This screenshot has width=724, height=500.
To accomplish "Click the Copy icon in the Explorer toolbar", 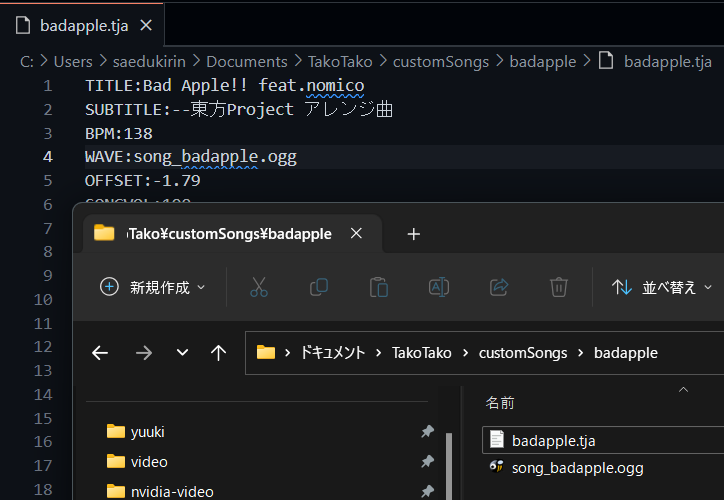I will pos(319,287).
